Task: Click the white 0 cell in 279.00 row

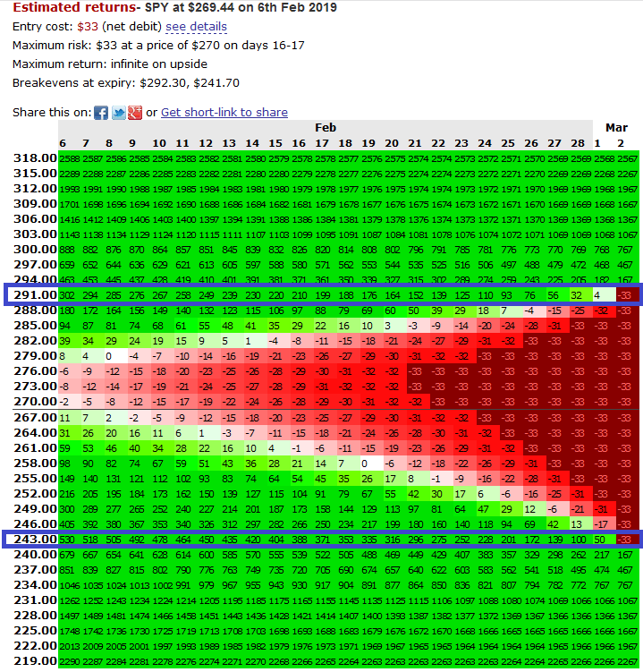Action: click(109, 356)
